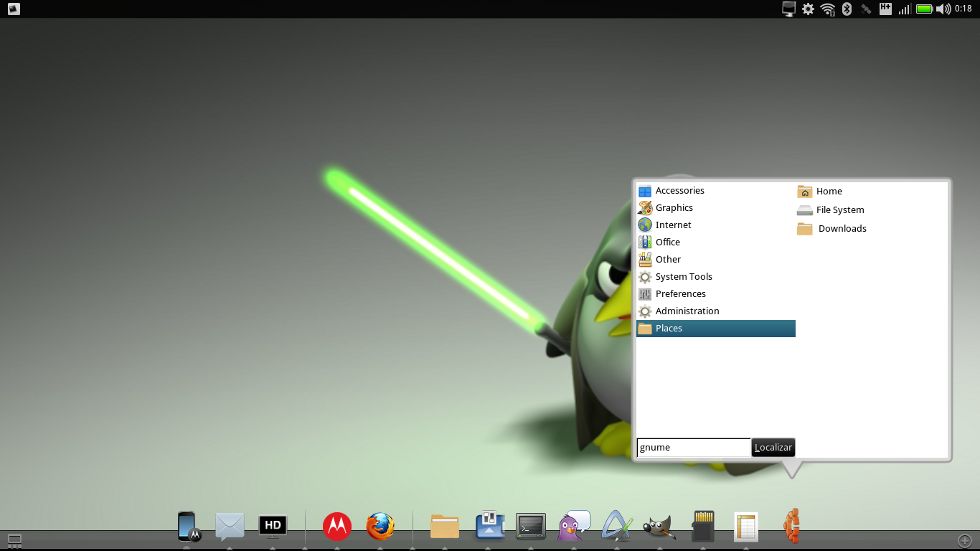Open the SD card icon in dock
The width and height of the screenshot is (980, 551).
point(702,526)
